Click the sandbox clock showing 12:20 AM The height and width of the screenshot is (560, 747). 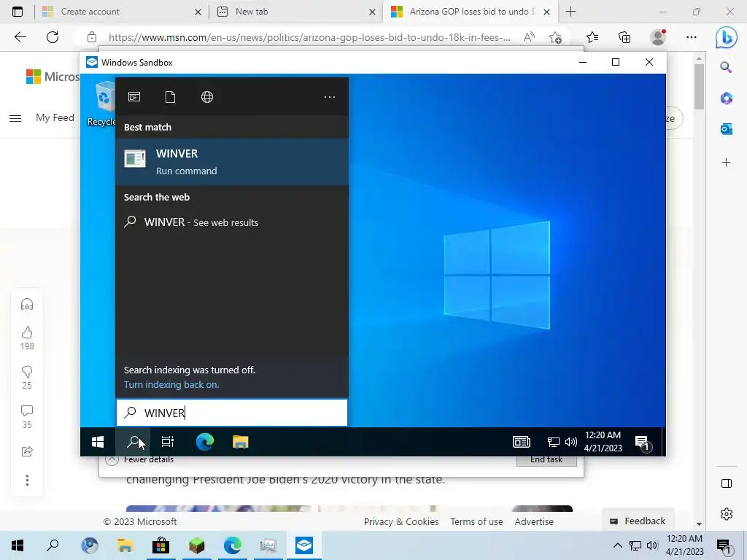(x=603, y=441)
